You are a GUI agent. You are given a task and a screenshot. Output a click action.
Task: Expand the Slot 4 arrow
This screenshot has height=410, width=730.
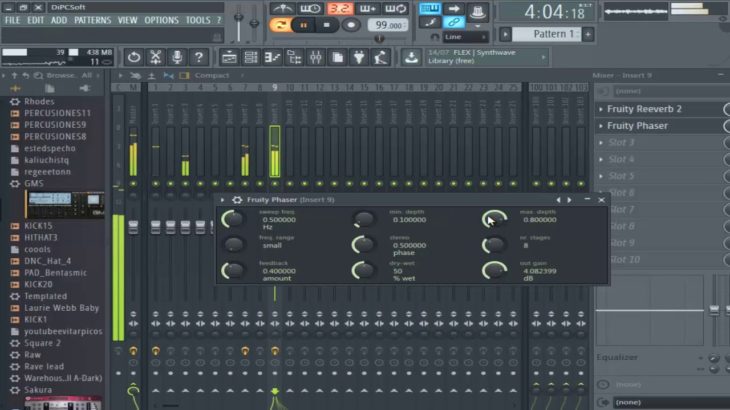(x=601, y=159)
